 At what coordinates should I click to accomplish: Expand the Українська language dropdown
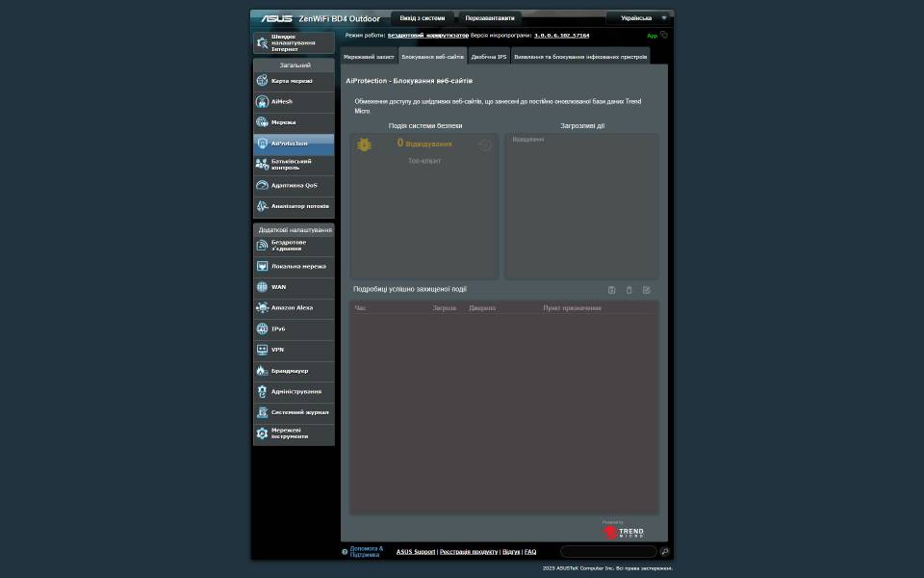[x=641, y=18]
